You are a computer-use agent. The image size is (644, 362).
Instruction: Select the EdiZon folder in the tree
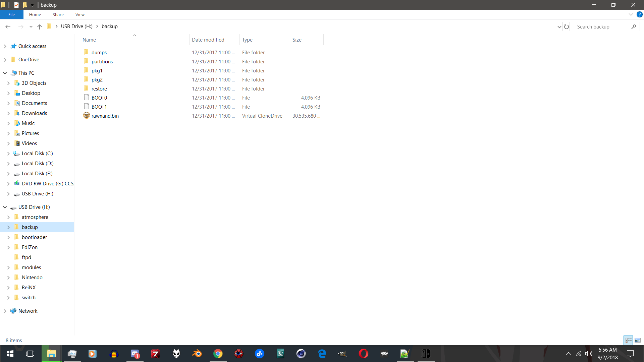30,247
